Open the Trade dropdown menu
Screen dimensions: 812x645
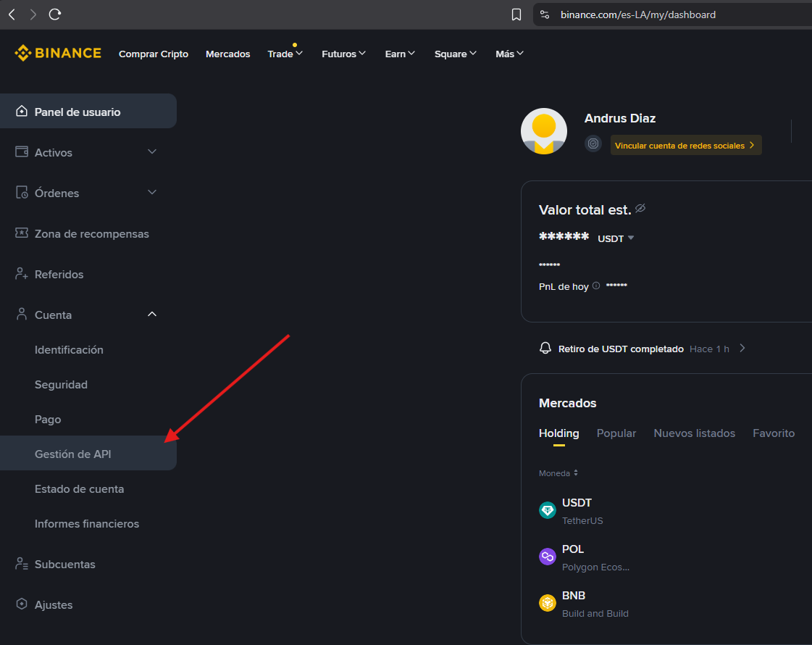[x=285, y=54]
